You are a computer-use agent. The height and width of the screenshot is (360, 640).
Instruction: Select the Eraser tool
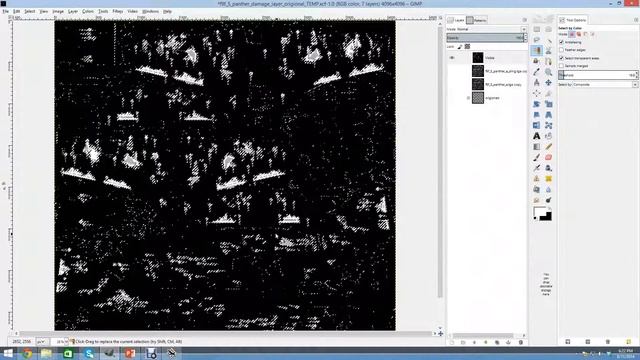click(549, 157)
